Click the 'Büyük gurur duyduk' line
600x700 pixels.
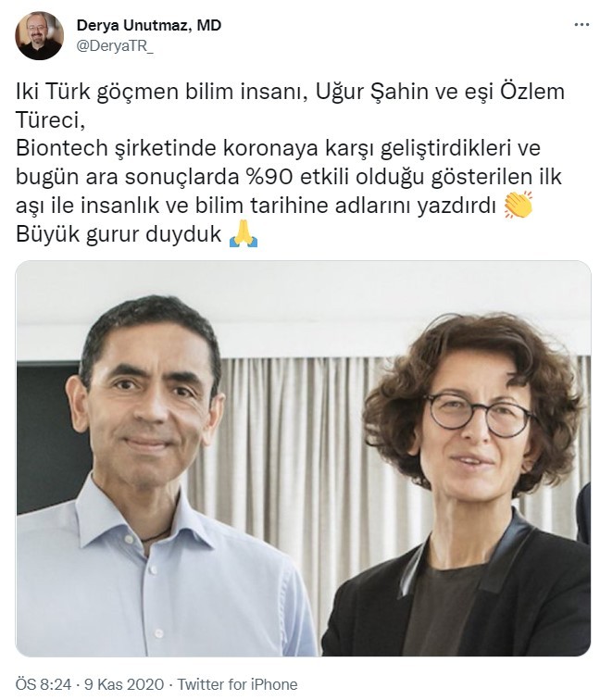pyautogui.click(x=119, y=234)
